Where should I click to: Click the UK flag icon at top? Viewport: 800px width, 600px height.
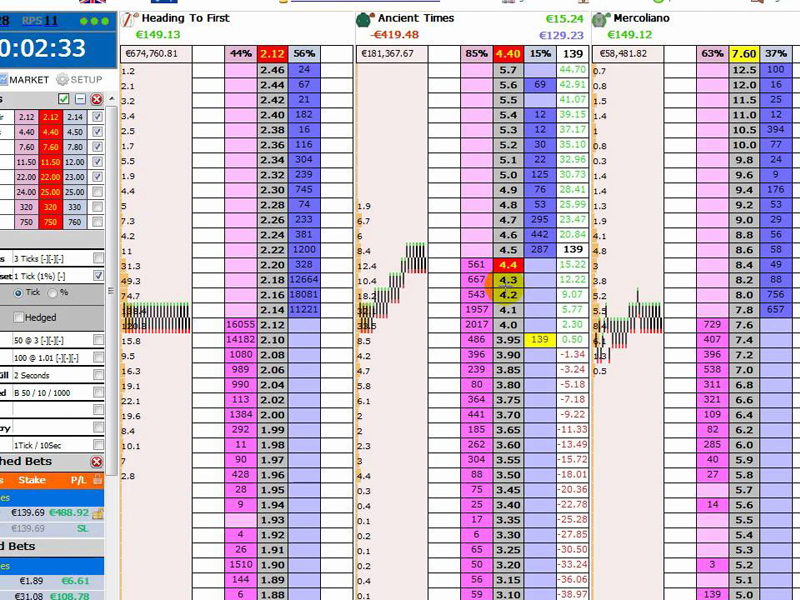[x=91, y=3]
